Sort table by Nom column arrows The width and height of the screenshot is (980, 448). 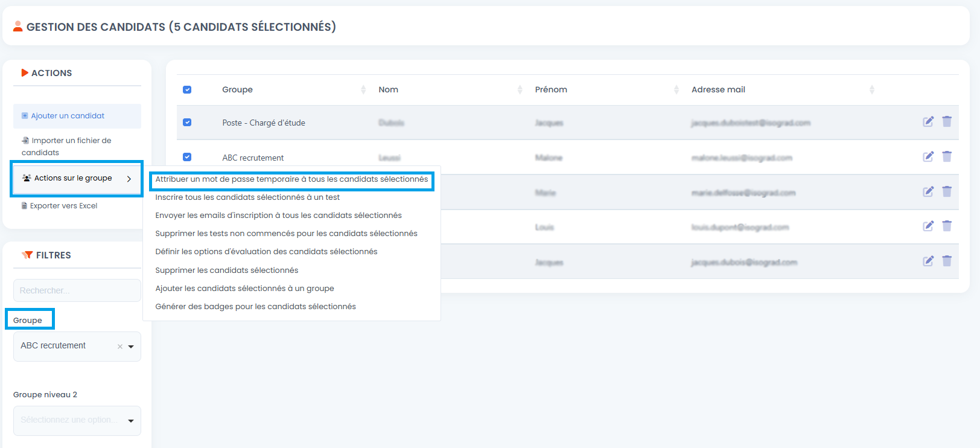tap(520, 89)
